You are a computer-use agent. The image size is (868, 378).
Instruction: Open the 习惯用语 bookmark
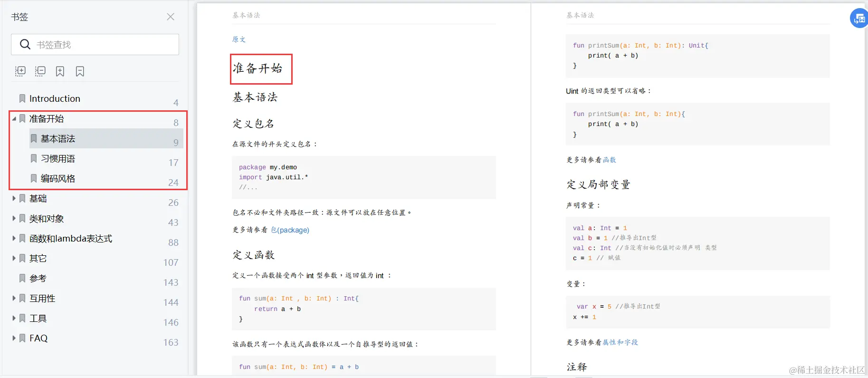58,158
